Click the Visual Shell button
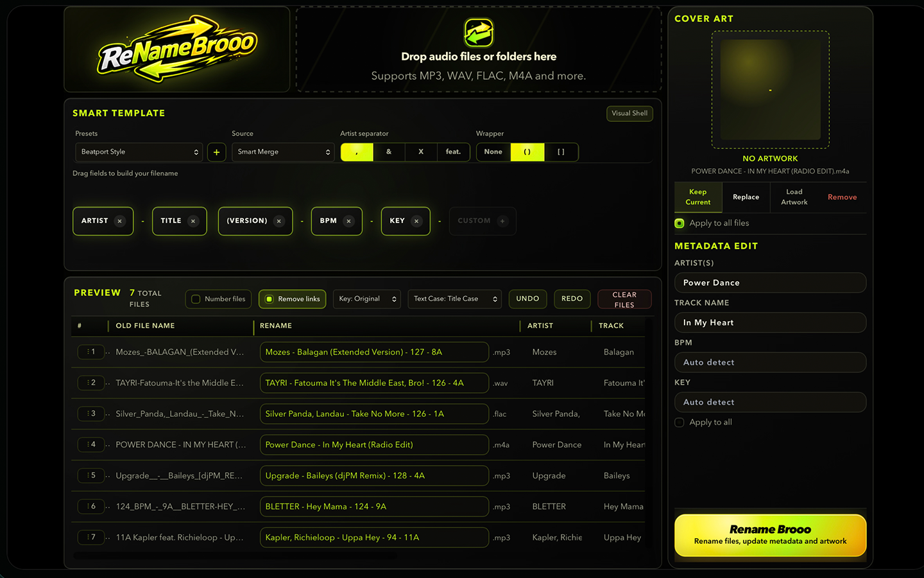 tap(629, 114)
